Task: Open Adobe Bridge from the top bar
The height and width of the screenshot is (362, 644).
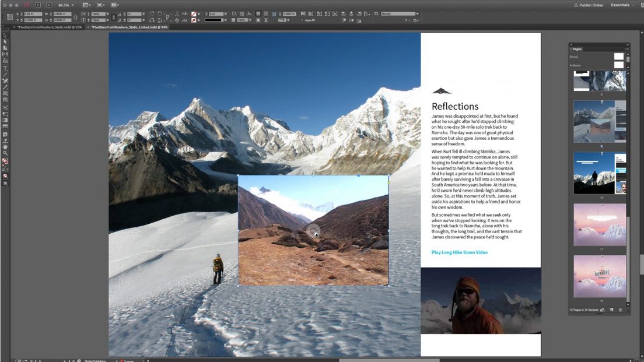Action: pos(38,5)
